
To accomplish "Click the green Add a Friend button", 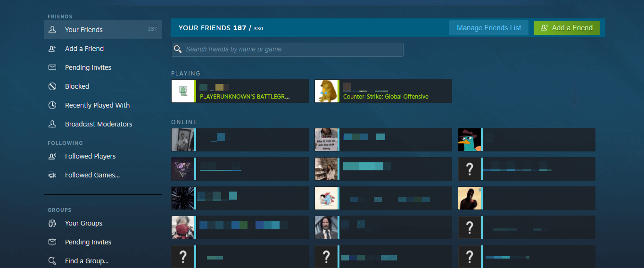I will (566, 28).
